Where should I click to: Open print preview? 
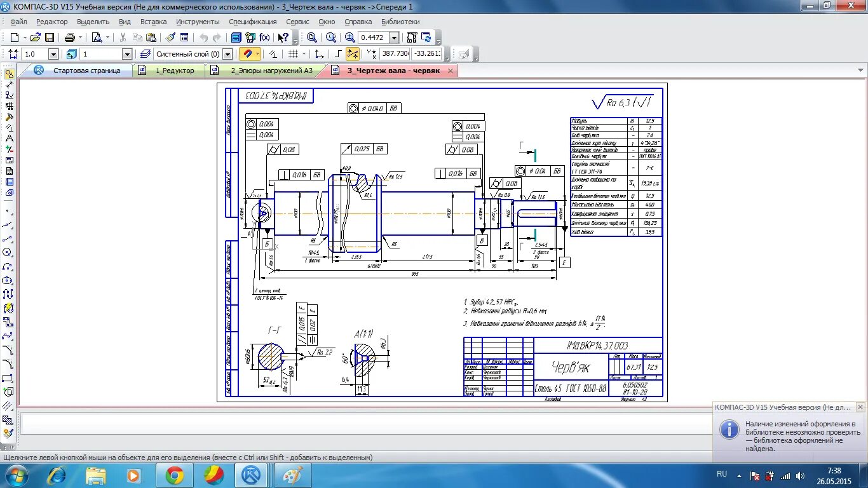coord(97,37)
